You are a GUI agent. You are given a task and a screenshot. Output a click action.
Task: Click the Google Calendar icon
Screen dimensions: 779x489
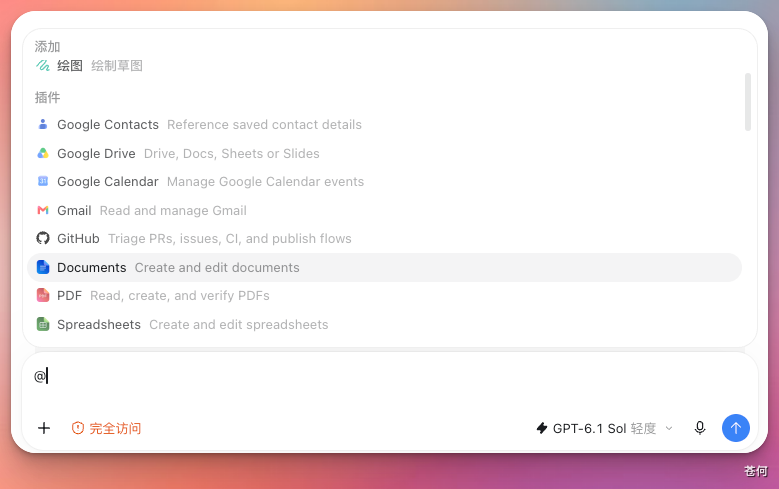pyautogui.click(x=43, y=181)
